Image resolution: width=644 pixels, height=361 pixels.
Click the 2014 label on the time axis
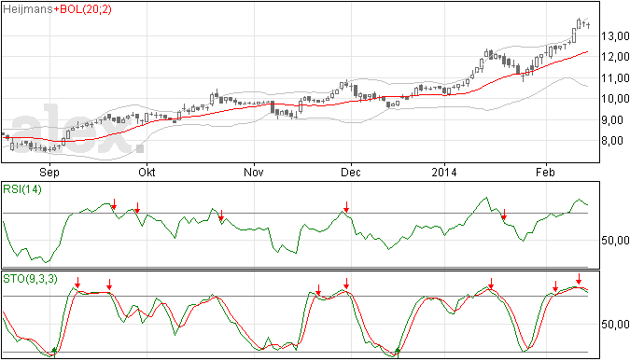pos(444,172)
